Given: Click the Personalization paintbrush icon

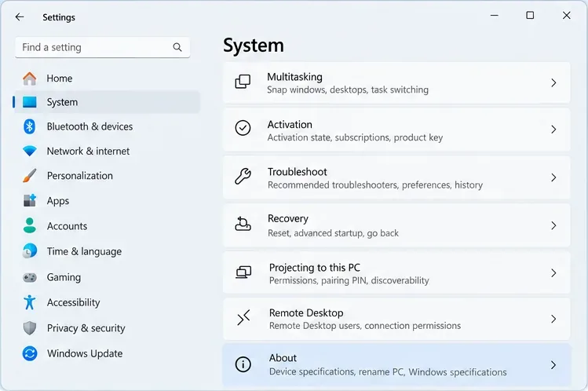Looking at the screenshot, I should coord(30,175).
